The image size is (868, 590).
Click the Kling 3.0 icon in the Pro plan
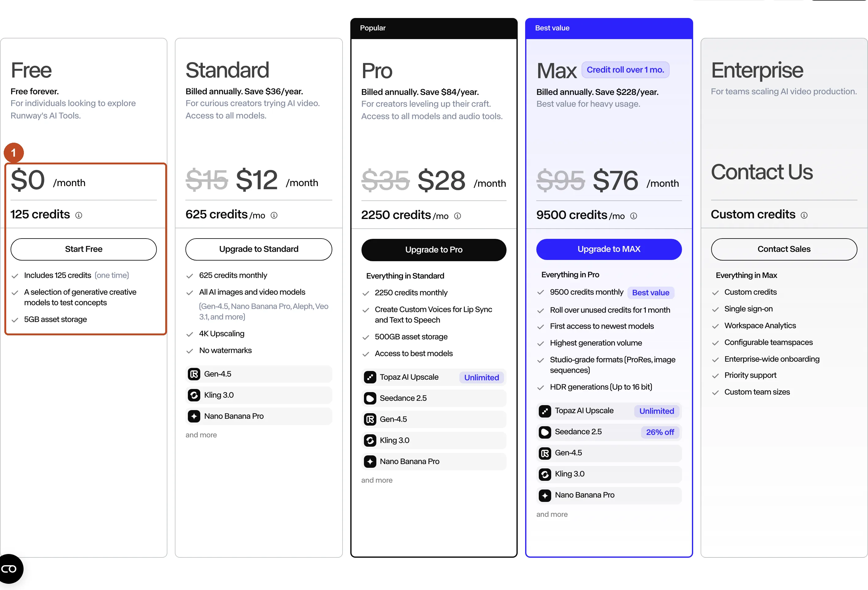(x=370, y=440)
